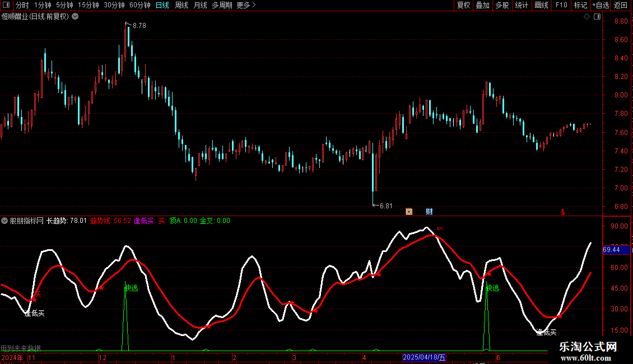
Task: Click 返回 to go back
Action: point(621,5)
